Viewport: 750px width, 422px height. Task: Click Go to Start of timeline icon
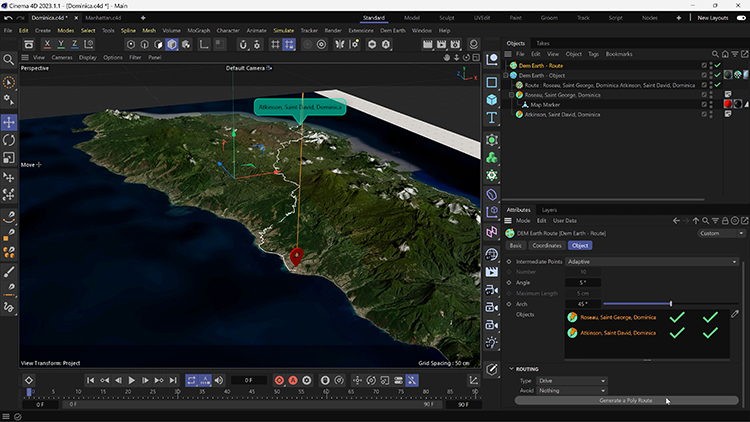(x=90, y=380)
